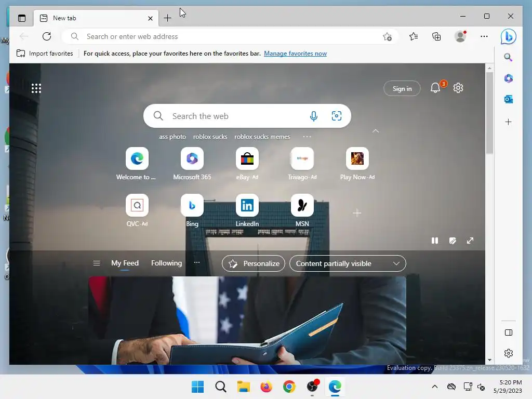
Task: Click the Personalize button
Action: pos(254,263)
